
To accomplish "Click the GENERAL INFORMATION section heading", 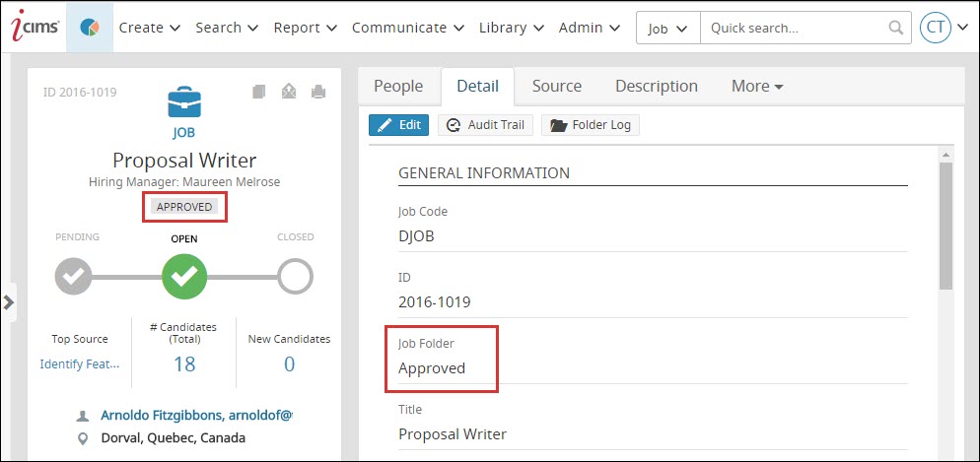I will point(484,173).
